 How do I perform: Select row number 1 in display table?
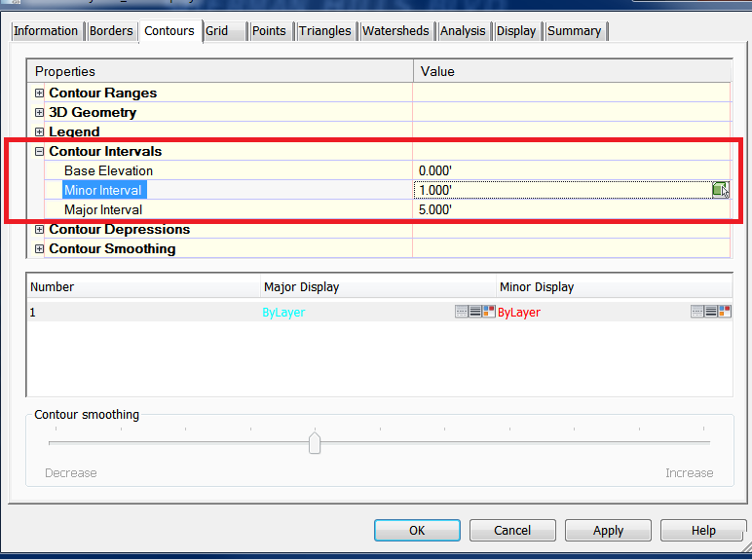[380, 312]
